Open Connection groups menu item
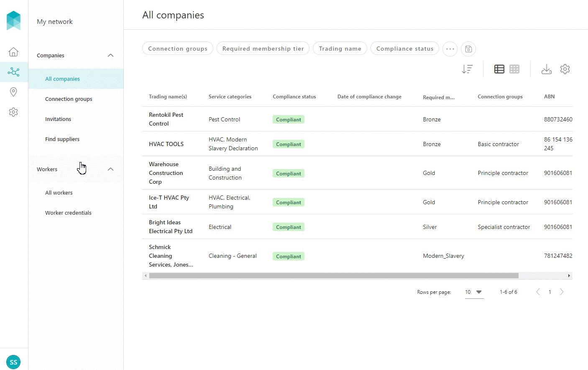 pos(69,99)
